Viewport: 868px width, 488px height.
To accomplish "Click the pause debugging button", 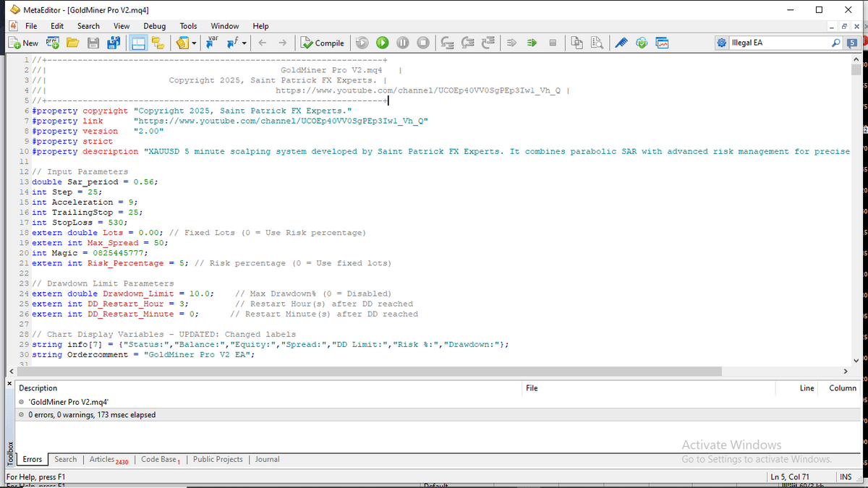I will 403,43.
